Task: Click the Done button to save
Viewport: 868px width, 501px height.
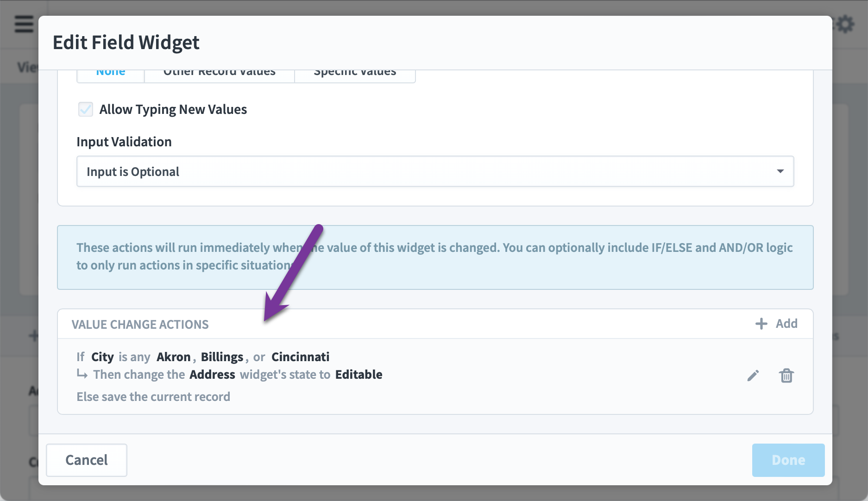Action: [x=788, y=460]
